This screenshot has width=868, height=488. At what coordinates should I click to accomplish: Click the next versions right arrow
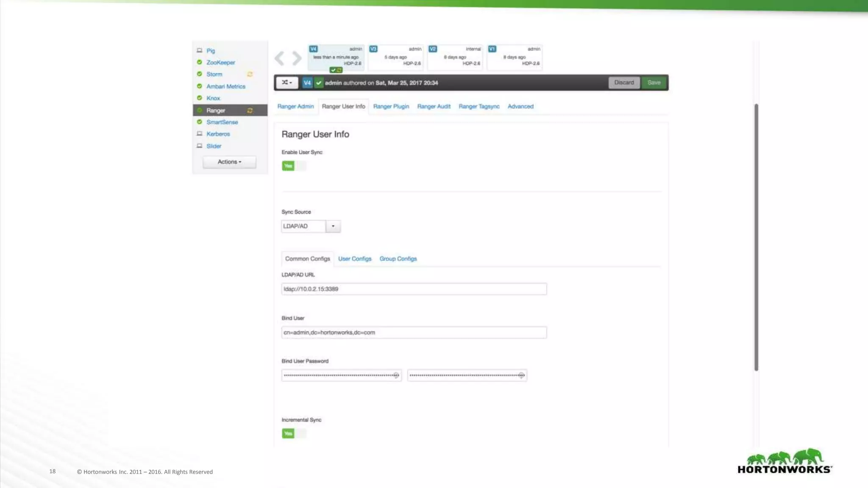297,58
